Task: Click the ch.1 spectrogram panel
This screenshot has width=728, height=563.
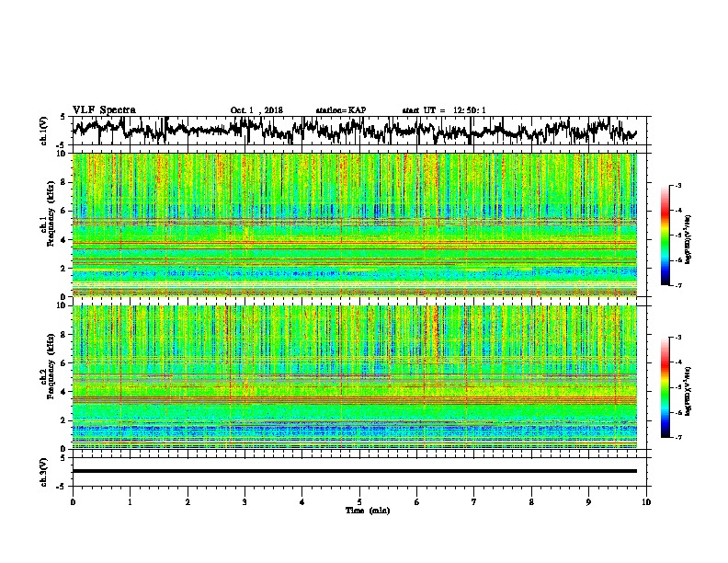Action: click(x=355, y=224)
